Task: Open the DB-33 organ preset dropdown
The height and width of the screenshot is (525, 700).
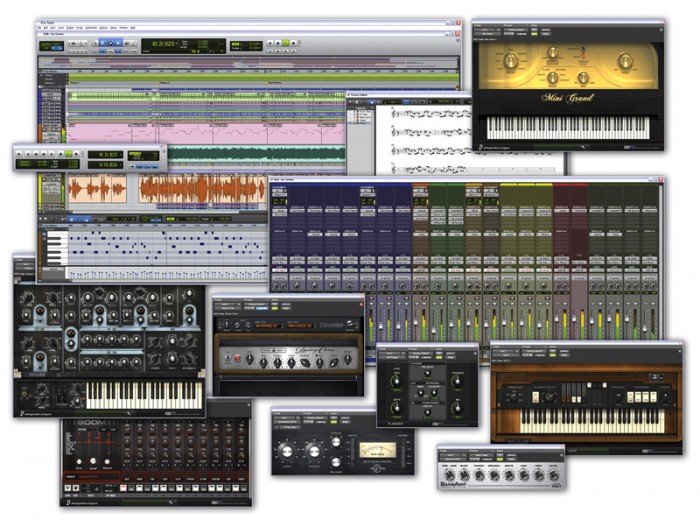Action: (535, 351)
